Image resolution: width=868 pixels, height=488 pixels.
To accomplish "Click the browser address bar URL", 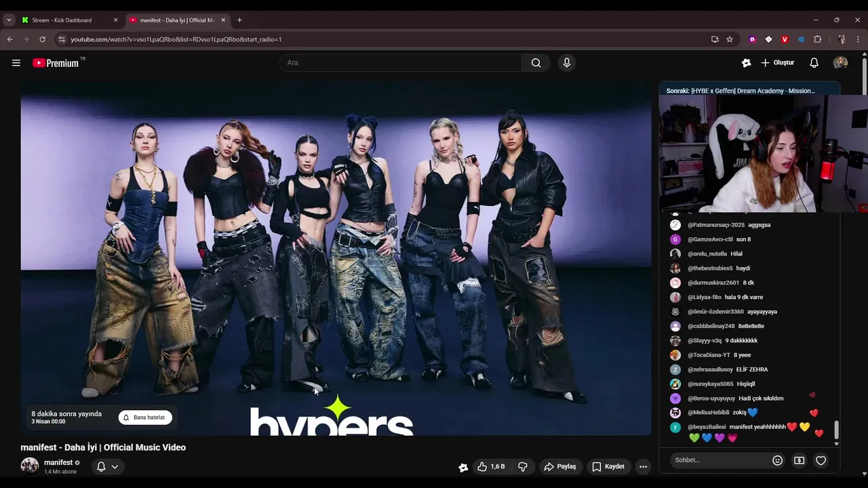I will point(176,39).
